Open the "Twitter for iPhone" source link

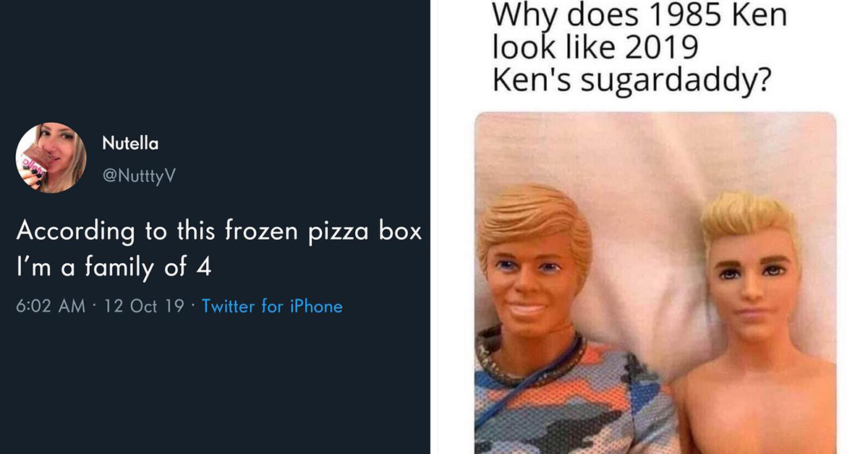[272, 307]
